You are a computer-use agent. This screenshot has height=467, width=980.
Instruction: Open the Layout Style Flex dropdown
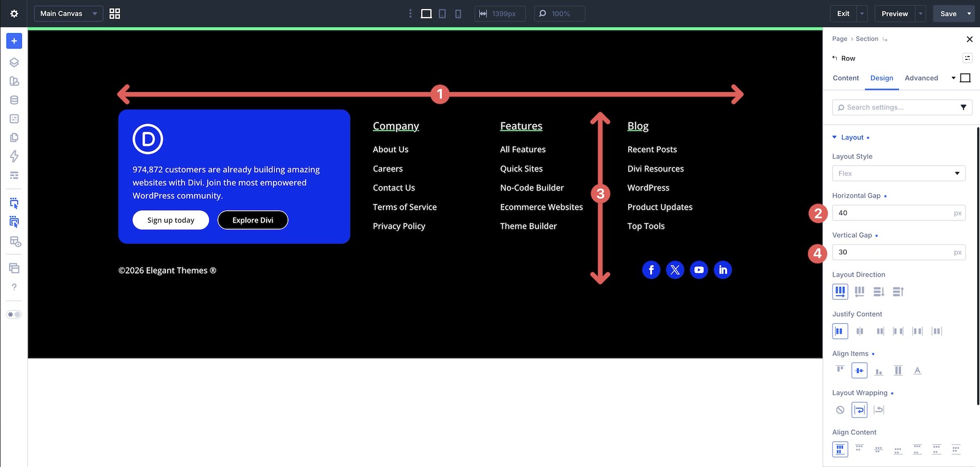pos(899,173)
